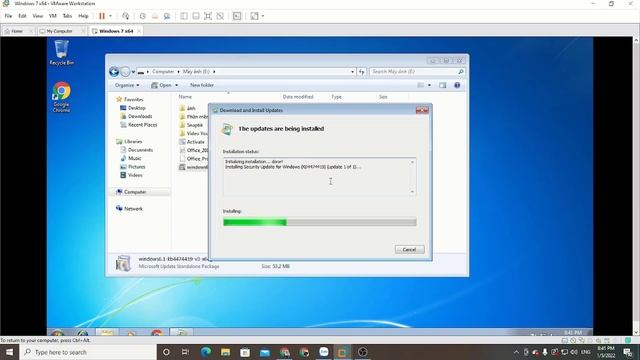This screenshot has height=360, width=640.
Task: Open the console view icon in VMware toolbar
Action: [237, 16]
